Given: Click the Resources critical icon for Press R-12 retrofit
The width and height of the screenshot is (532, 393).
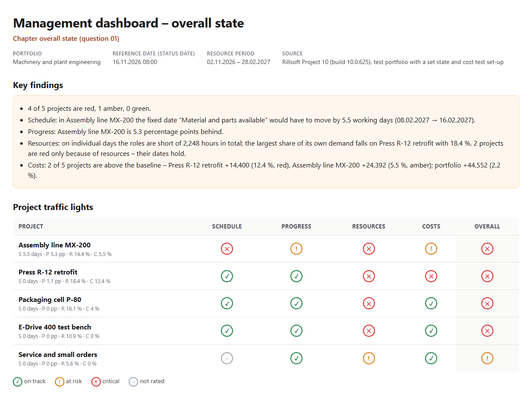Looking at the screenshot, I should pyautogui.click(x=369, y=276).
